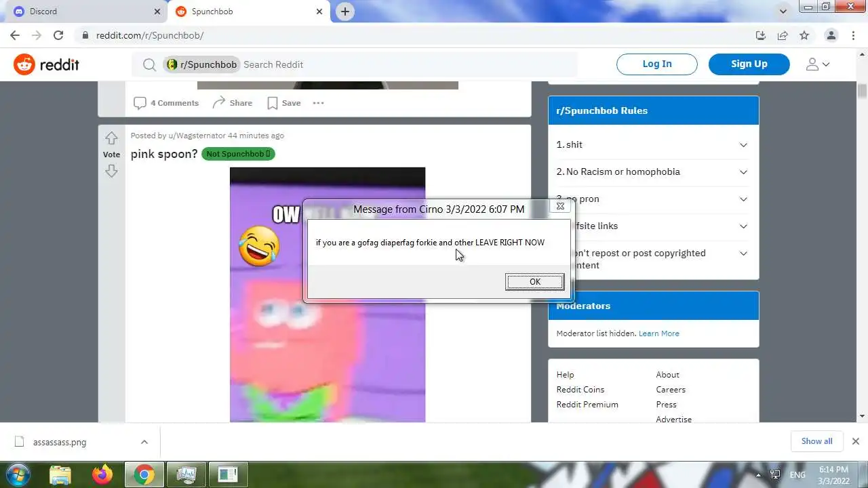Open the Reddit Premium link
This screenshot has width=868, height=488.
pyautogui.click(x=587, y=405)
